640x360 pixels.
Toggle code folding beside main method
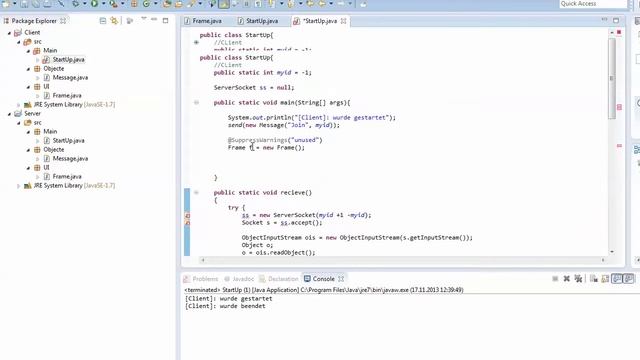196,102
